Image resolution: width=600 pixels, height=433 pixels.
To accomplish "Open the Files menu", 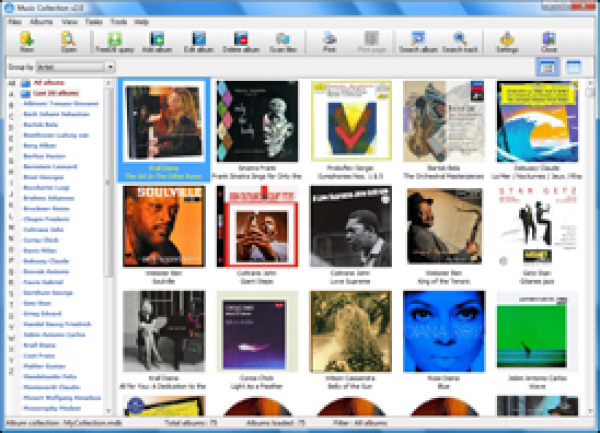I will (15, 22).
